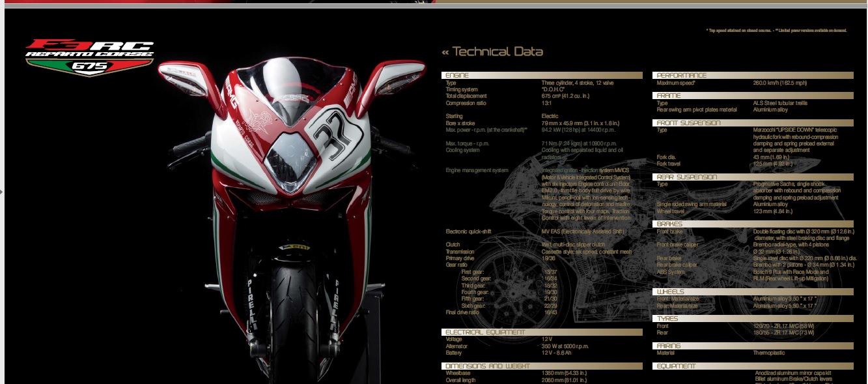Click the "Wheelbase" label

[458, 373]
